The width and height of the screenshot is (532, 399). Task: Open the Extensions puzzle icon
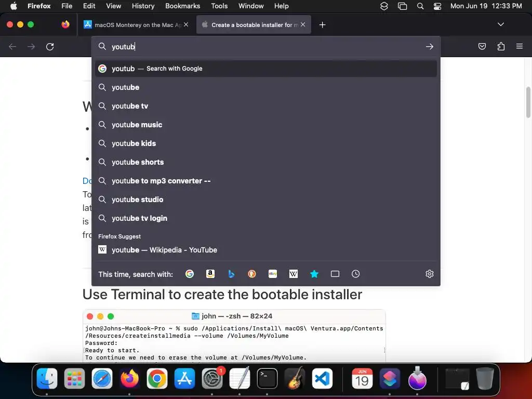501,46
